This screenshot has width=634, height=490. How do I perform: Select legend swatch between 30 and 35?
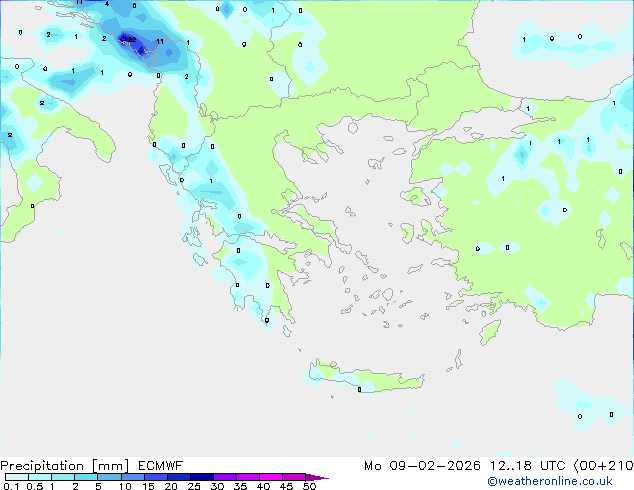tap(225, 477)
